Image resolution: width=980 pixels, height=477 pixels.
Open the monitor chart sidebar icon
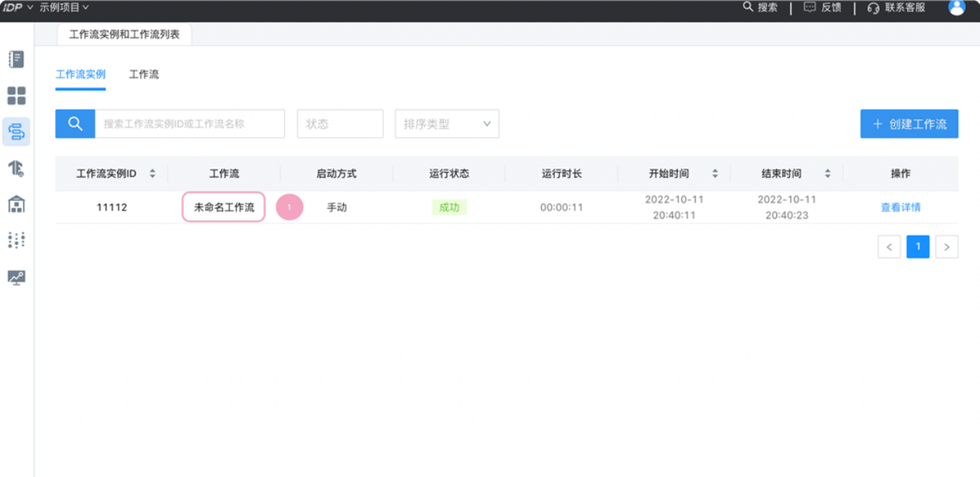pos(16,277)
